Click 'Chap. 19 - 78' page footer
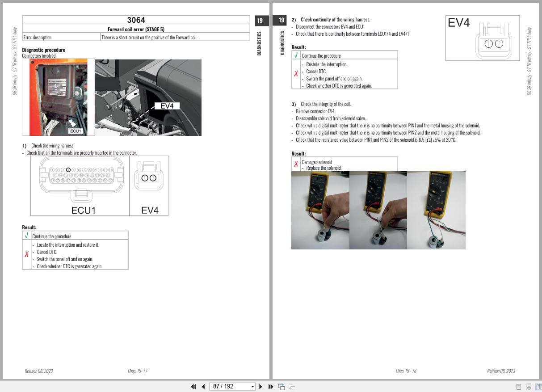 tap(406, 371)
